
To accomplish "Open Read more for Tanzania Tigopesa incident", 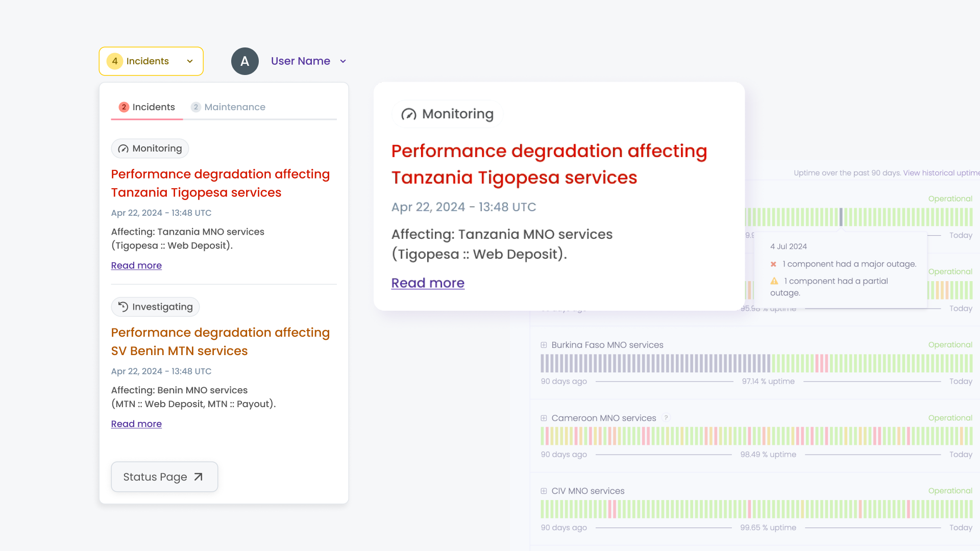I will [x=136, y=265].
